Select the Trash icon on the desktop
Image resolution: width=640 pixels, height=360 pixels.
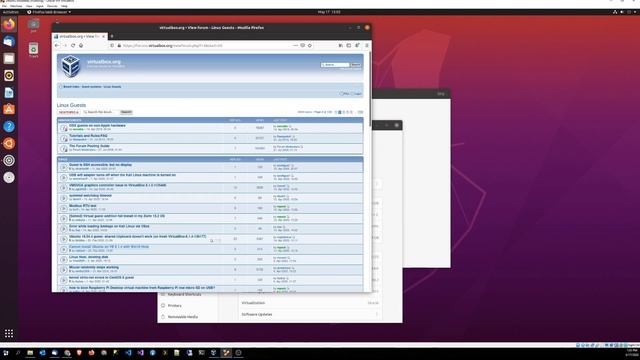tap(33, 49)
